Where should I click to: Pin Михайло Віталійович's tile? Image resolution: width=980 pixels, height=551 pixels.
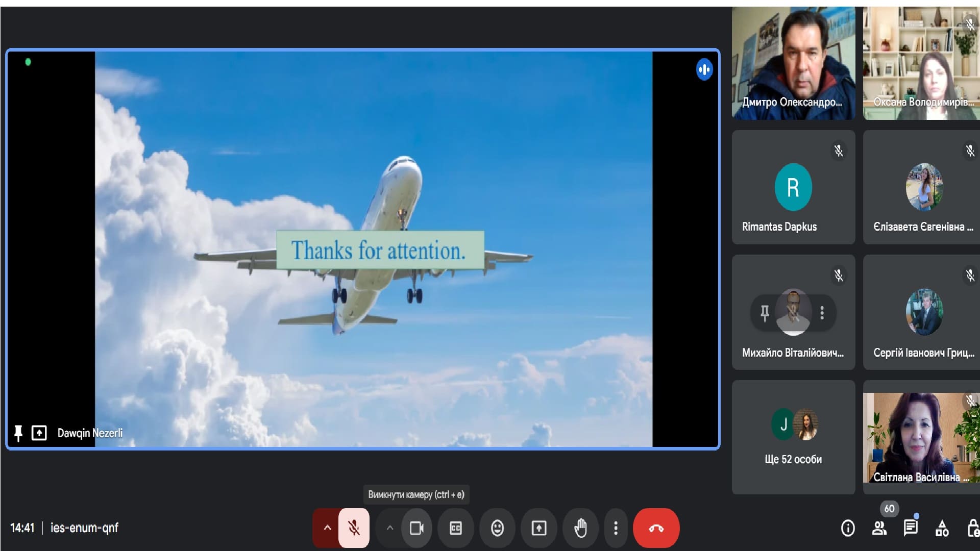[765, 313]
